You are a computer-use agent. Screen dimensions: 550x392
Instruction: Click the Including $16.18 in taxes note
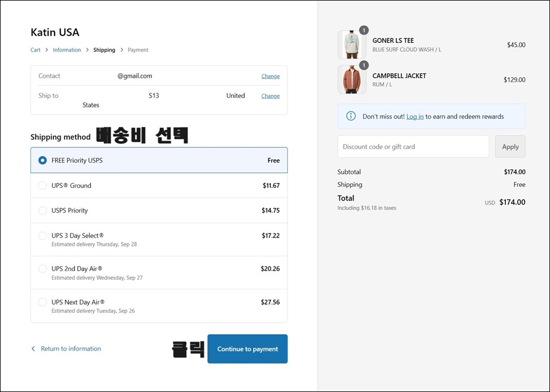pyautogui.click(x=367, y=208)
